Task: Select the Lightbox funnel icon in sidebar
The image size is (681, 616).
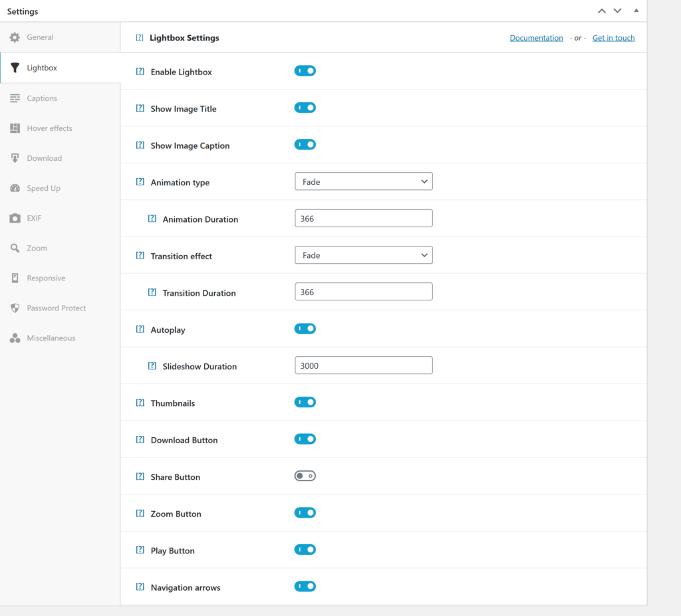Action: (15, 68)
